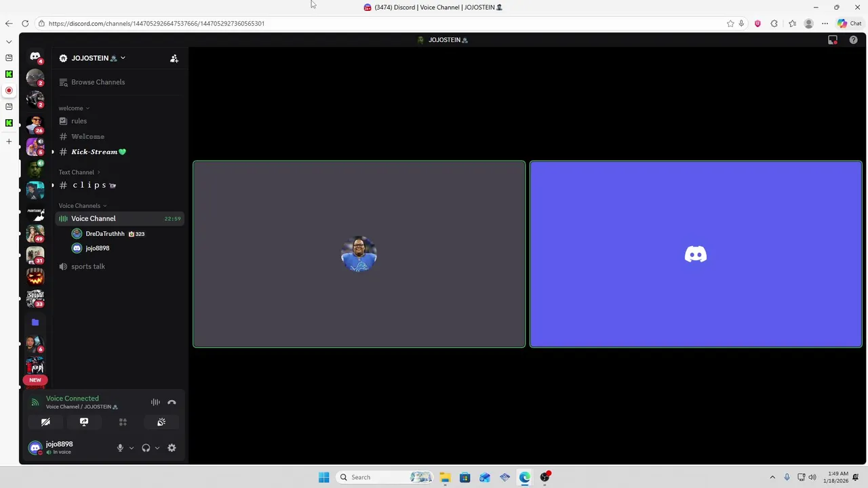The width and height of the screenshot is (868, 488).
Task: Click the taskbar Search box
Action: coord(384,477)
